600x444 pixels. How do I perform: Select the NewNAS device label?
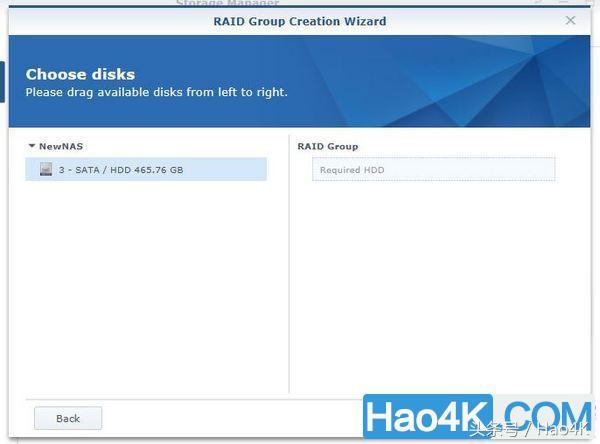coord(61,146)
